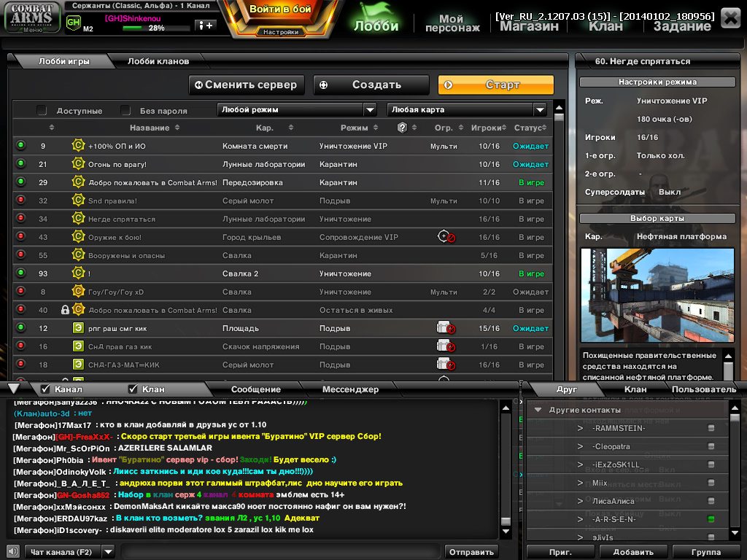Click the chat message input field
Viewport: 747px width, 560px height.
tap(280, 552)
